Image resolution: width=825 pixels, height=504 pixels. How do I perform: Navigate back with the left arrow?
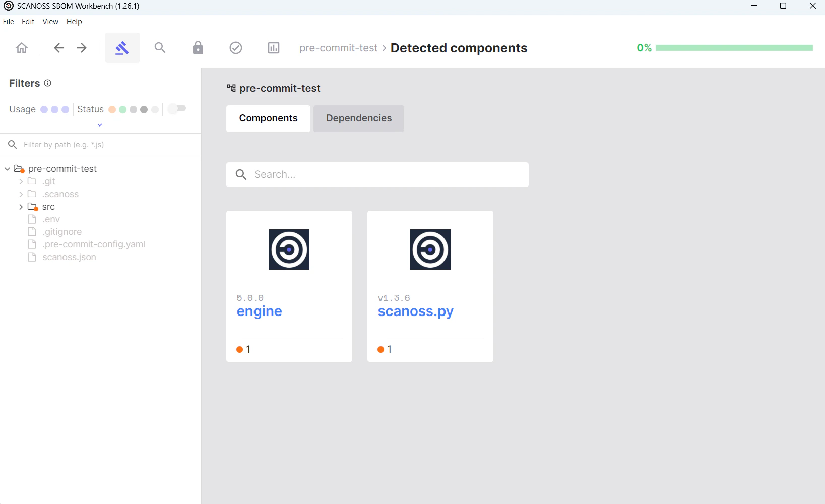click(58, 47)
